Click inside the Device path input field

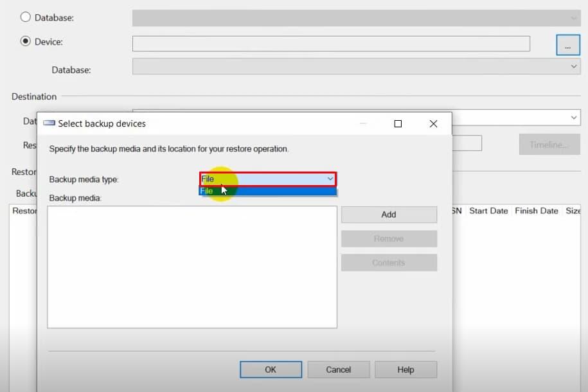pos(331,44)
